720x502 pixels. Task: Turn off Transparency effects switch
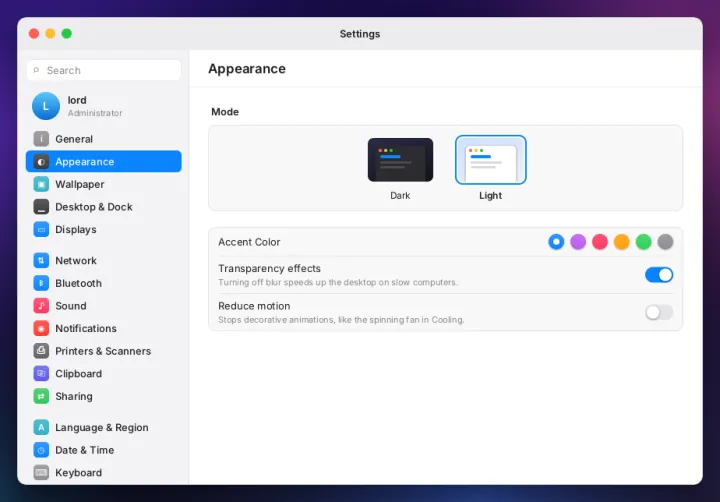(659, 275)
